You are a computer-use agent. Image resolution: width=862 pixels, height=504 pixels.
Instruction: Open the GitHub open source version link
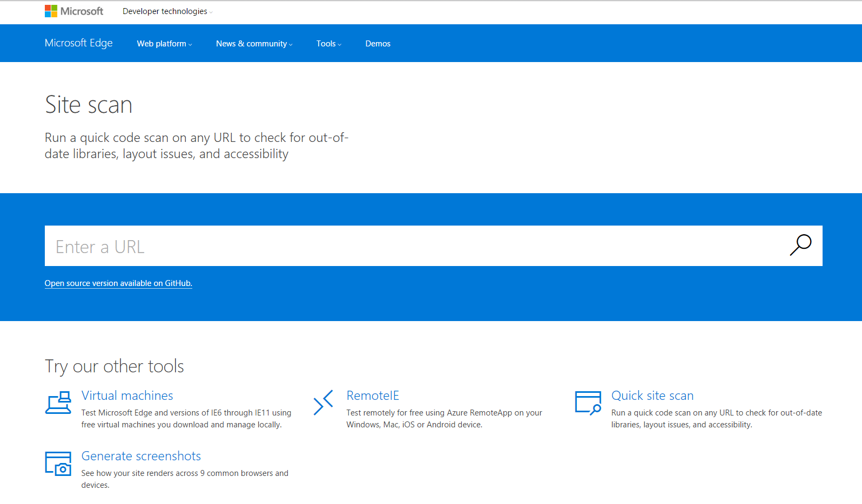[118, 283]
